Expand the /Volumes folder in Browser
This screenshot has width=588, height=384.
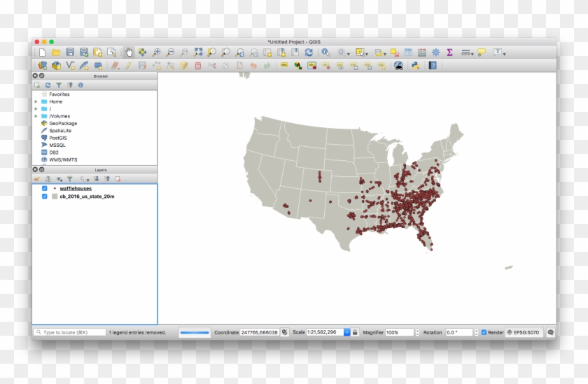tap(36, 116)
